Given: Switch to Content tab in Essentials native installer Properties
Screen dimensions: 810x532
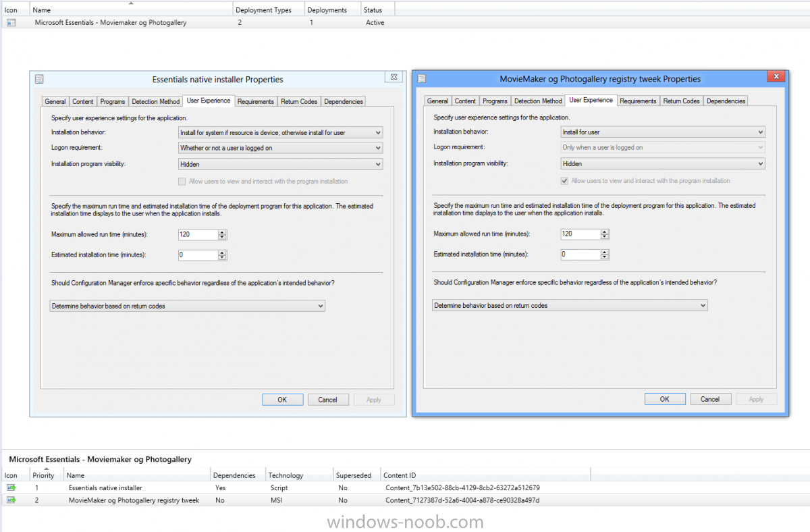Looking at the screenshot, I should pos(83,102).
